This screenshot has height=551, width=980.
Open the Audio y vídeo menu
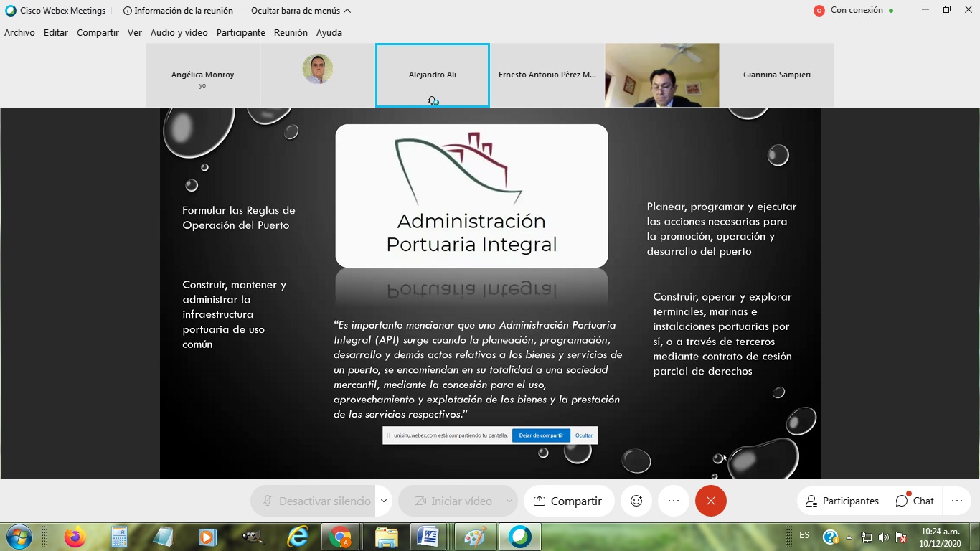pyautogui.click(x=179, y=33)
